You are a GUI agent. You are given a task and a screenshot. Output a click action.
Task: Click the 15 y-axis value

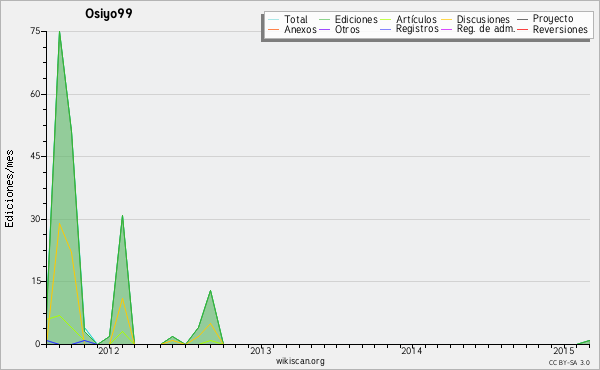tap(35, 281)
